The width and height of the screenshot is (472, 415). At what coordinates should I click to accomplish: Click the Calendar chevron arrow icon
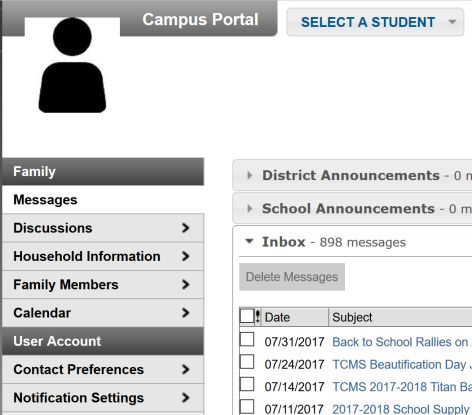(186, 313)
